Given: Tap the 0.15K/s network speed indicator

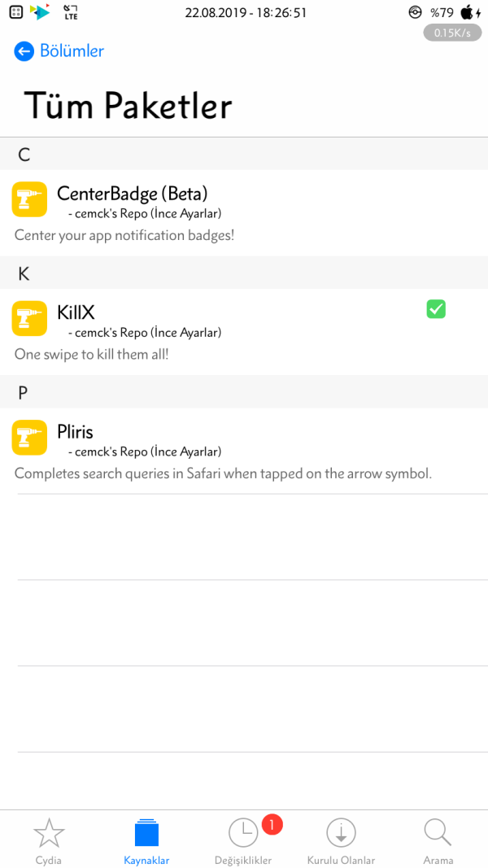Looking at the screenshot, I should pos(453,33).
